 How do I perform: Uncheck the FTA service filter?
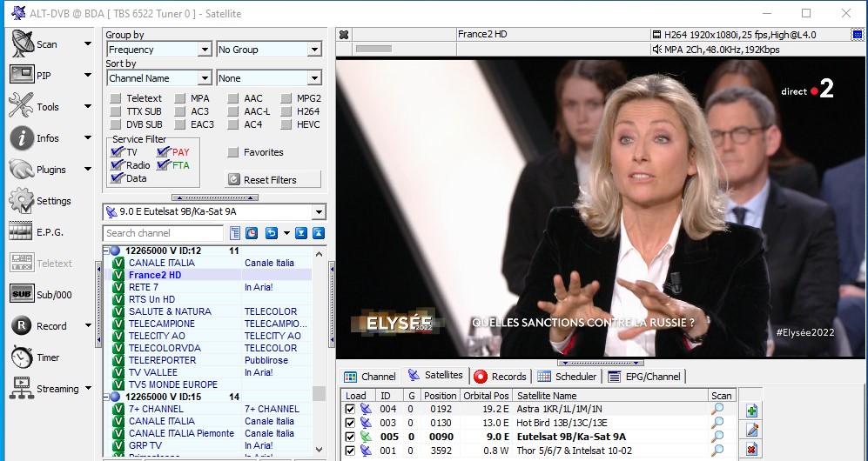point(163,164)
